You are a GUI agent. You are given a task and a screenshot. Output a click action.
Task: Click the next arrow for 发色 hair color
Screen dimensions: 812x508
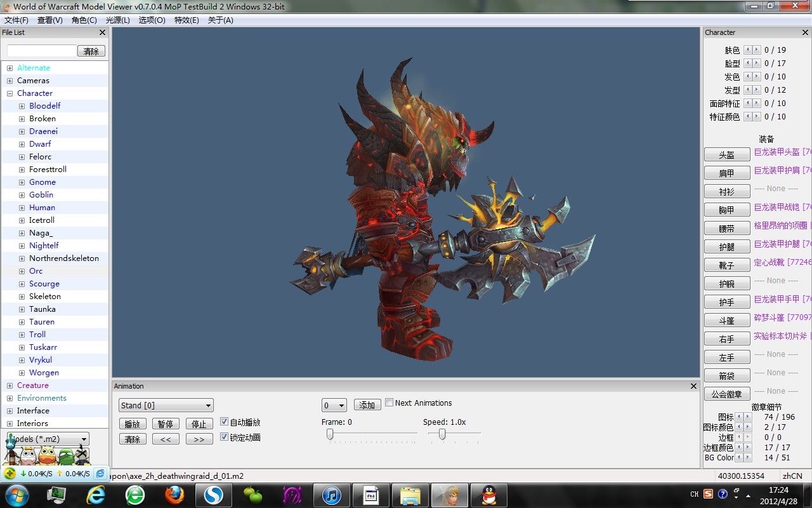tap(757, 76)
